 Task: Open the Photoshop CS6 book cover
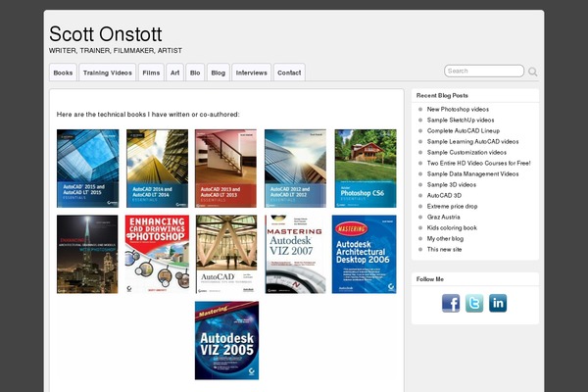[x=366, y=169]
